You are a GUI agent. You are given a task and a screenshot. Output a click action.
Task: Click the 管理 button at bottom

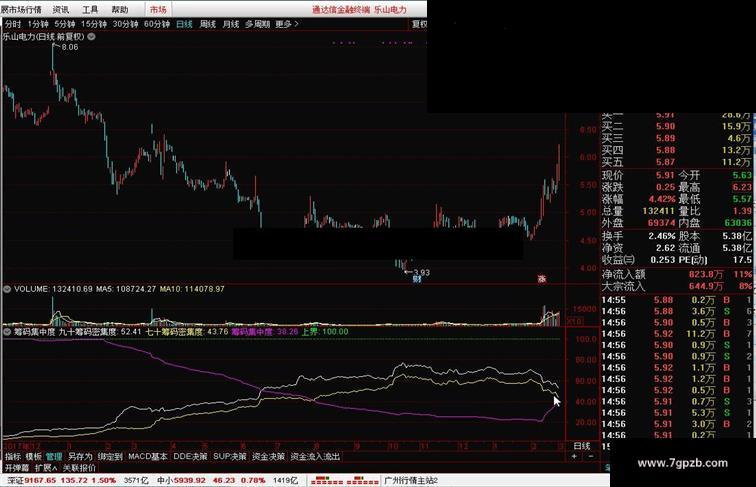(54, 456)
